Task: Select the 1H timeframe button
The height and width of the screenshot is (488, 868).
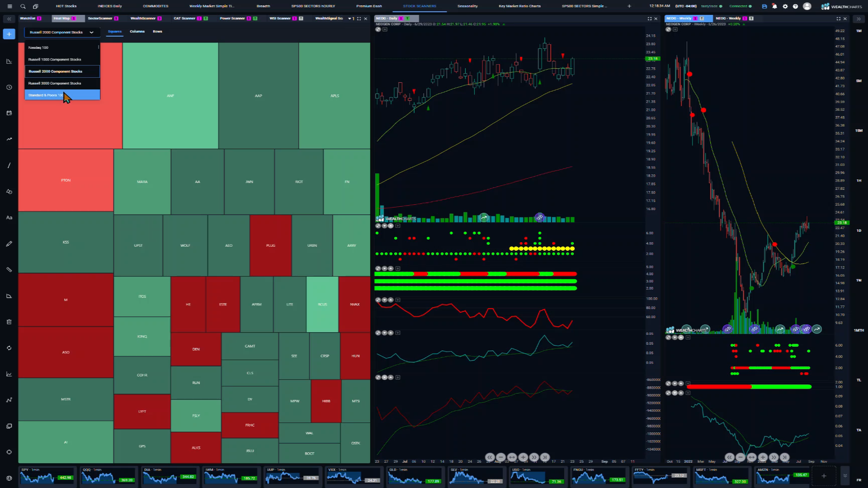Action: [x=859, y=181]
